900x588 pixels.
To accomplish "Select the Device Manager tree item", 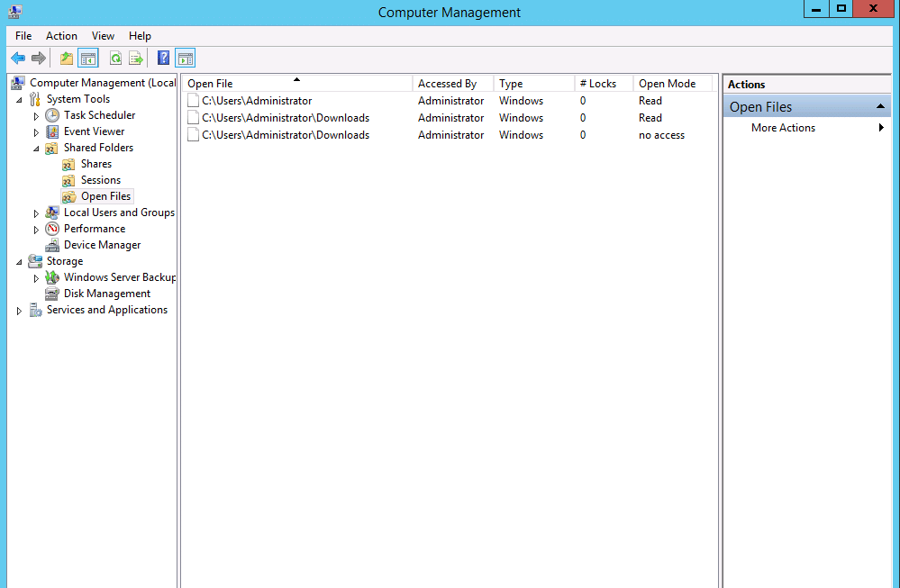I will click(x=102, y=245).
